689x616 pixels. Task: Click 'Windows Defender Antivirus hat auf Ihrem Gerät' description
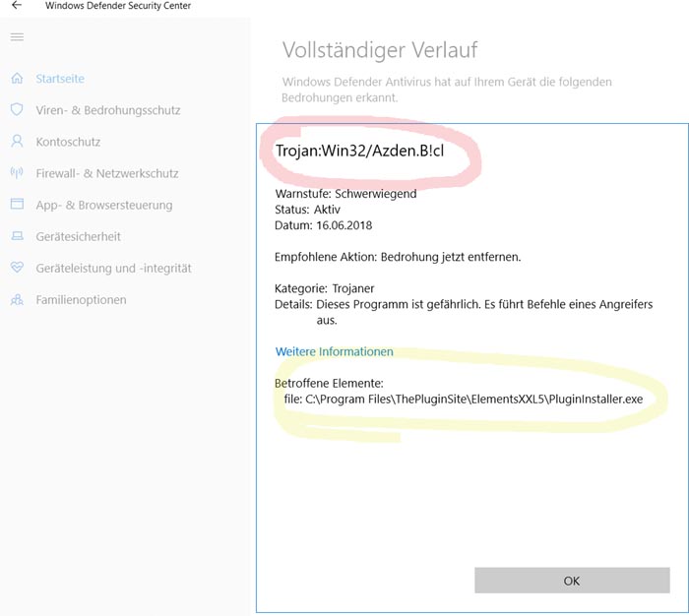(x=447, y=90)
